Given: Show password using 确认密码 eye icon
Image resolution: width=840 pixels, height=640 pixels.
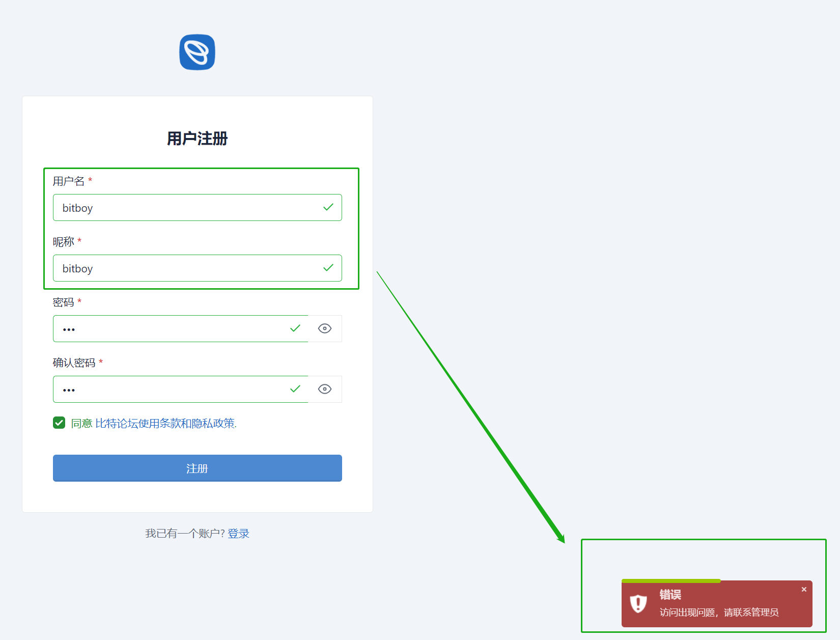Looking at the screenshot, I should [x=325, y=389].
